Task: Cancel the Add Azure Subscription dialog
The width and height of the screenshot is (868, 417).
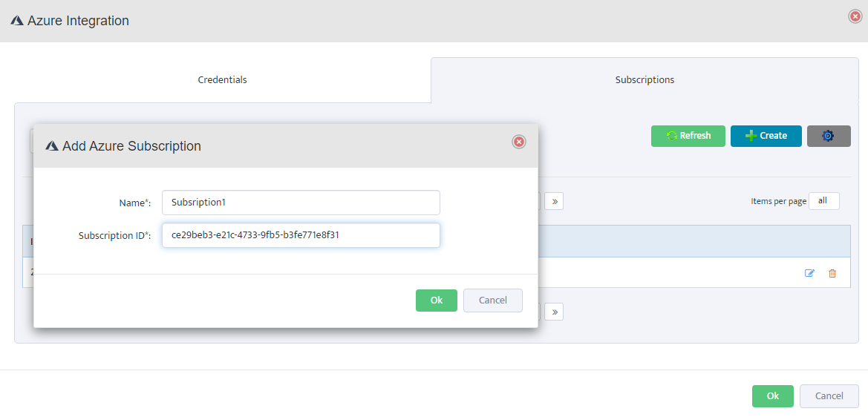Action: click(492, 301)
